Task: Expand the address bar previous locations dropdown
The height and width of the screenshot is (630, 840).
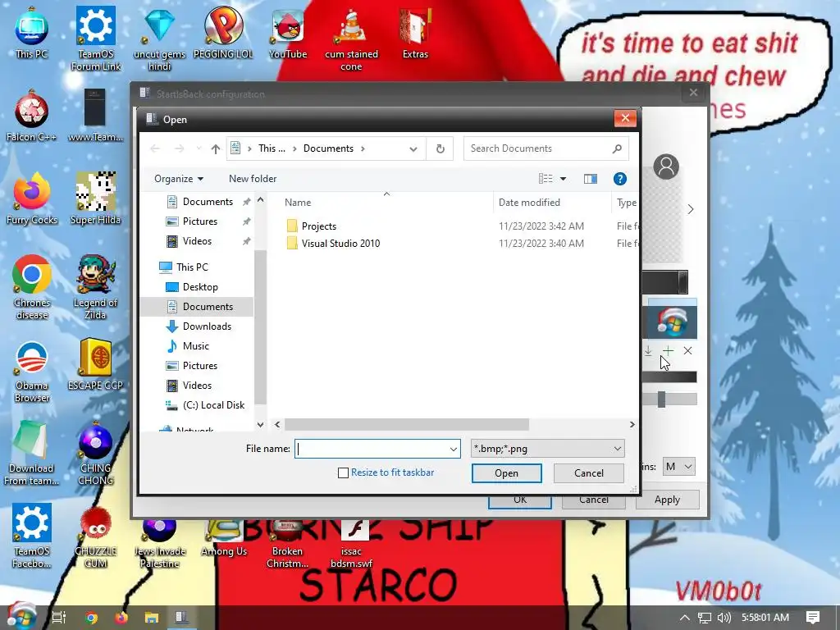Action: (x=413, y=149)
